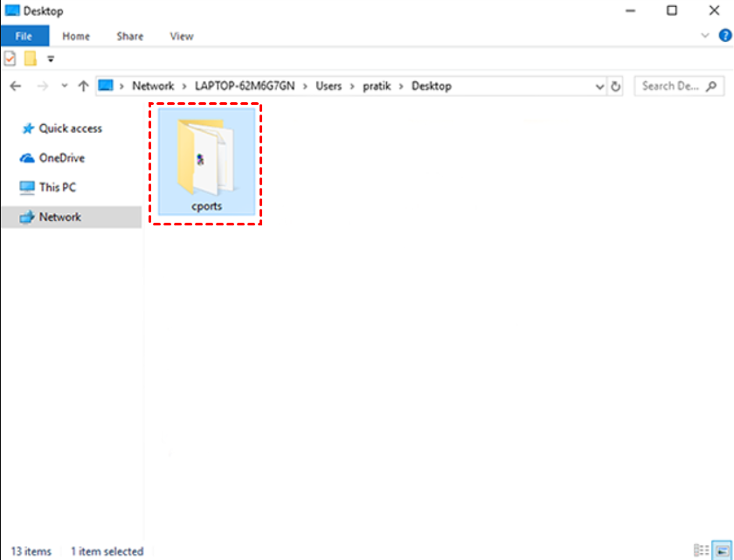Click the Properties icon in quick access toolbar
This screenshot has width=734, height=560.
[x=10, y=59]
